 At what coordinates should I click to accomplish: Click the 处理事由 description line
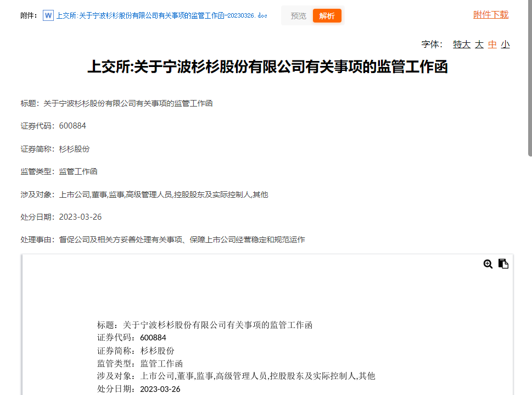(163, 240)
